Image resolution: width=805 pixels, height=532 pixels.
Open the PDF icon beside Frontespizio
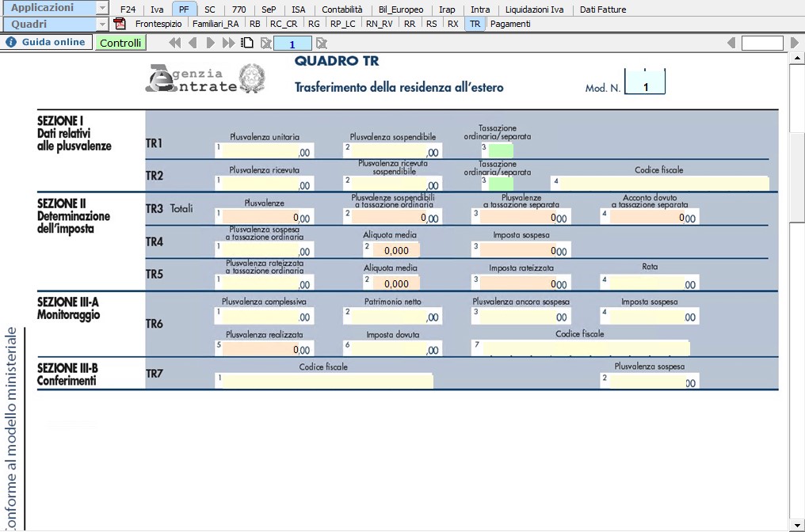[x=120, y=24]
